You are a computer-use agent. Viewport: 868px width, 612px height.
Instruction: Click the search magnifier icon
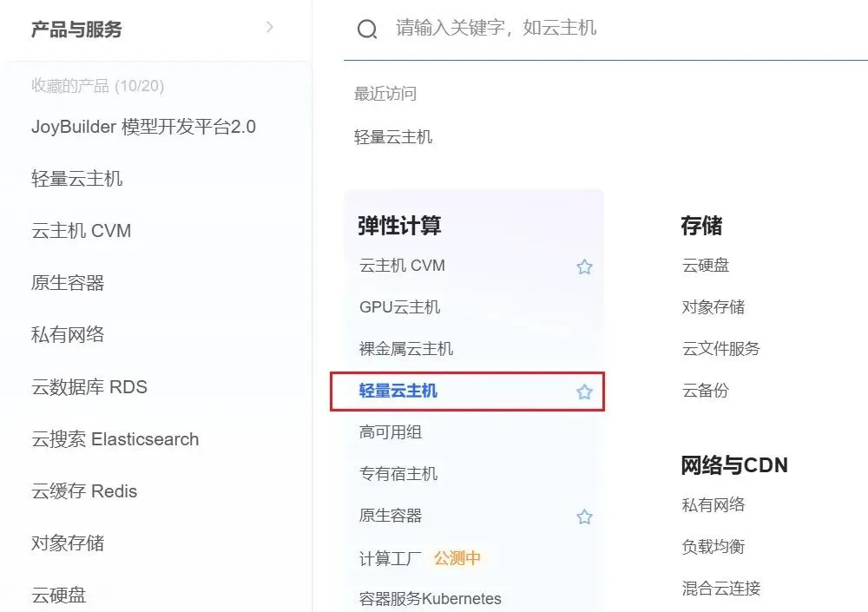click(367, 29)
